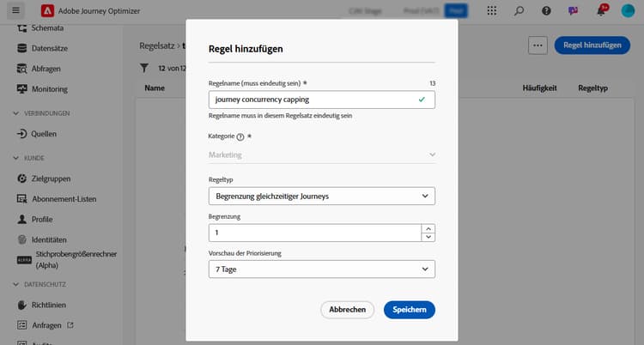Click the Profile person icon
The height and width of the screenshot is (345, 644).
(21, 219)
